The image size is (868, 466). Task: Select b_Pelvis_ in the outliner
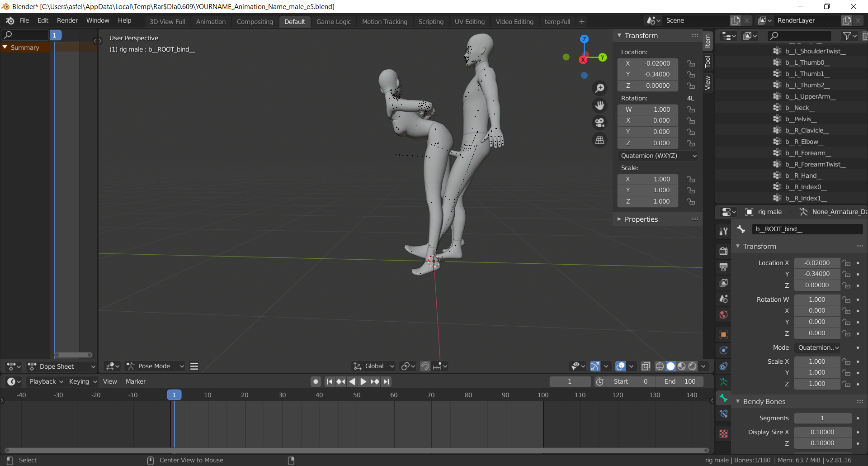click(801, 119)
